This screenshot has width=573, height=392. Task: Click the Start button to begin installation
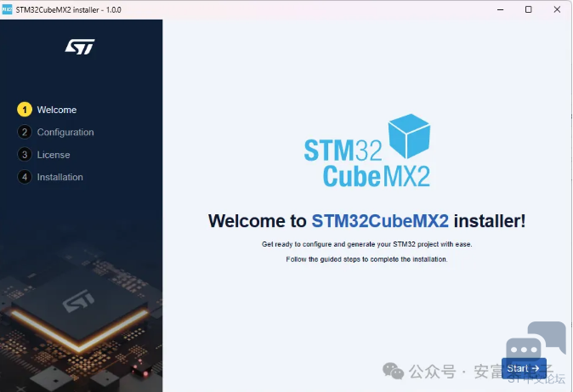tap(524, 368)
